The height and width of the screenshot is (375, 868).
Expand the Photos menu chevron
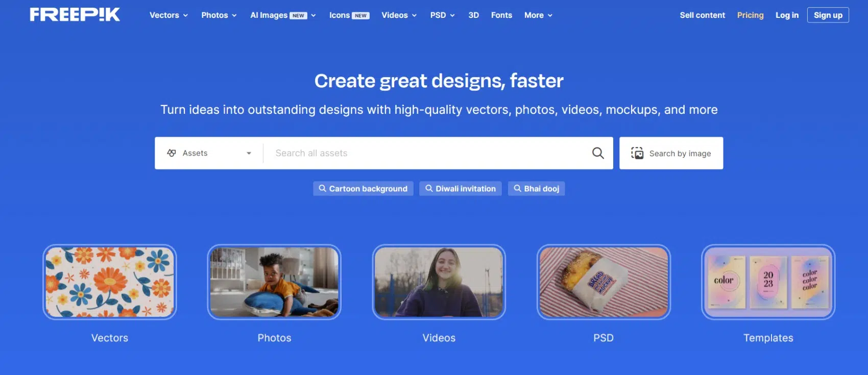[x=234, y=16]
